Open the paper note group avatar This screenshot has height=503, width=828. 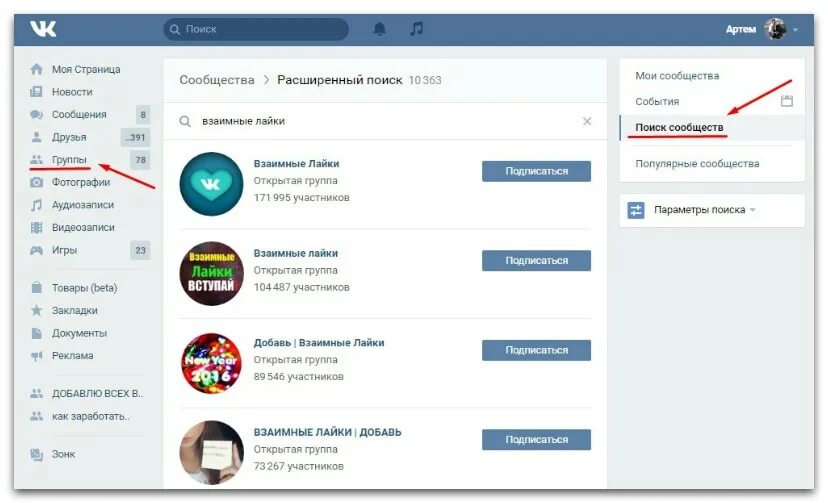tap(211, 452)
